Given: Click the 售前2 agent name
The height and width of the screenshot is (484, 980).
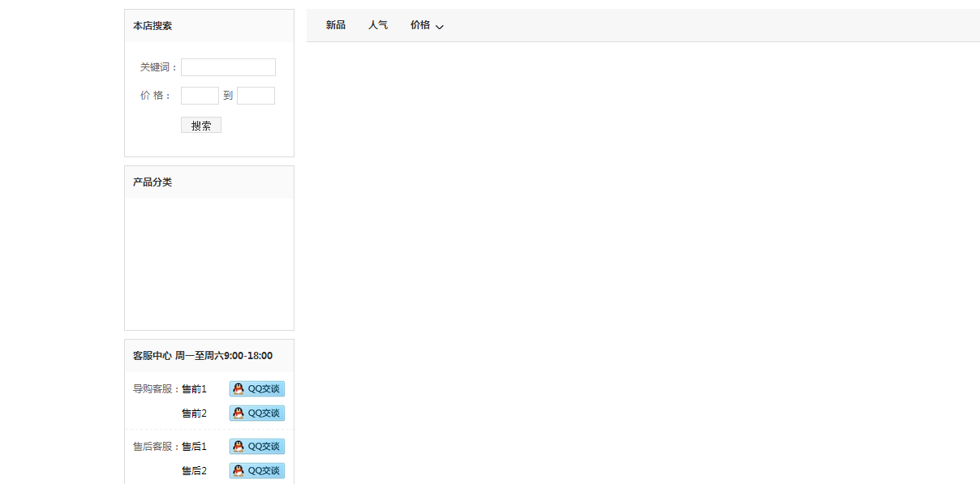Looking at the screenshot, I should (x=194, y=413).
